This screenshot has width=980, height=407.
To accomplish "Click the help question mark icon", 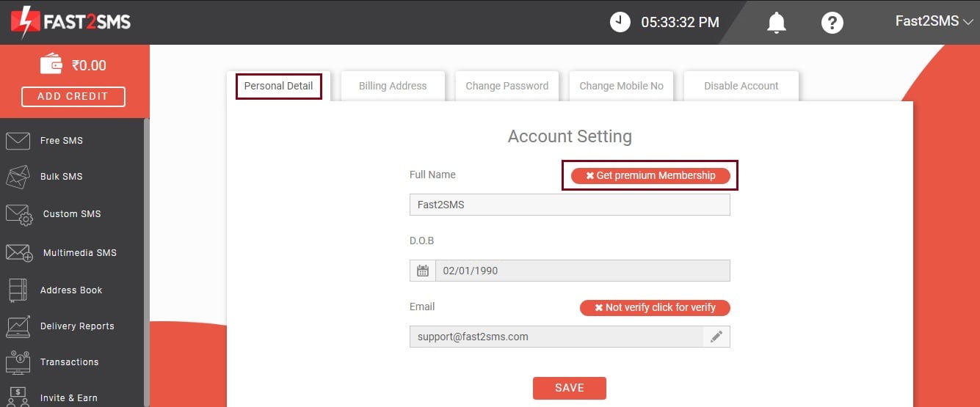I will 832,23.
